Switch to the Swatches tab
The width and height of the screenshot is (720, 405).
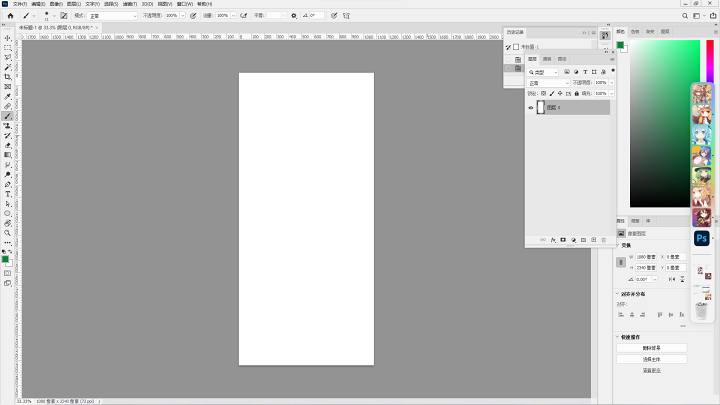click(x=635, y=31)
